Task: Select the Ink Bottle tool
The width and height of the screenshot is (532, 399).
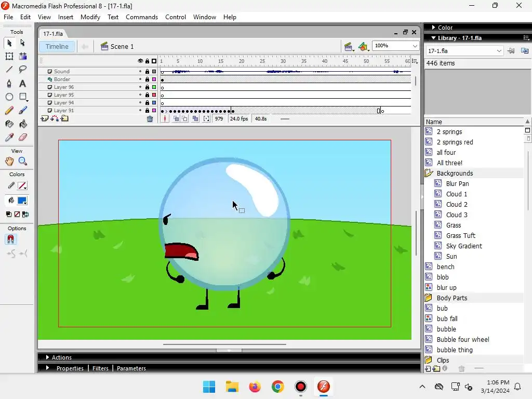Action: click(x=9, y=124)
